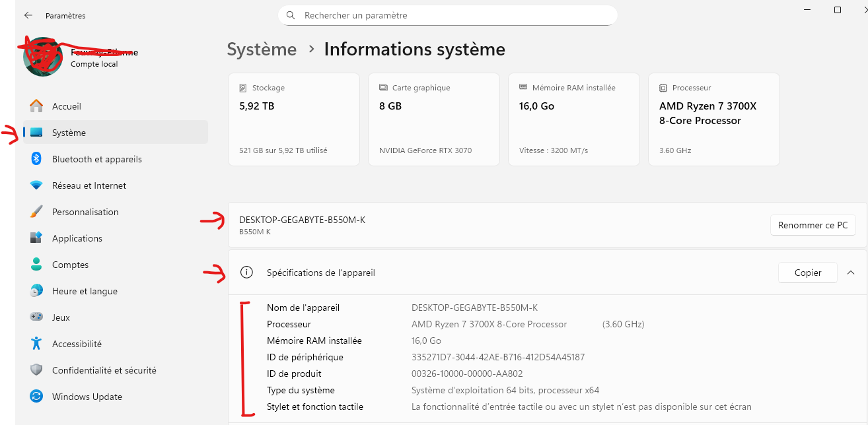Click the Bluetooth et appareils icon
This screenshot has height=425, width=868.
tap(36, 159)
